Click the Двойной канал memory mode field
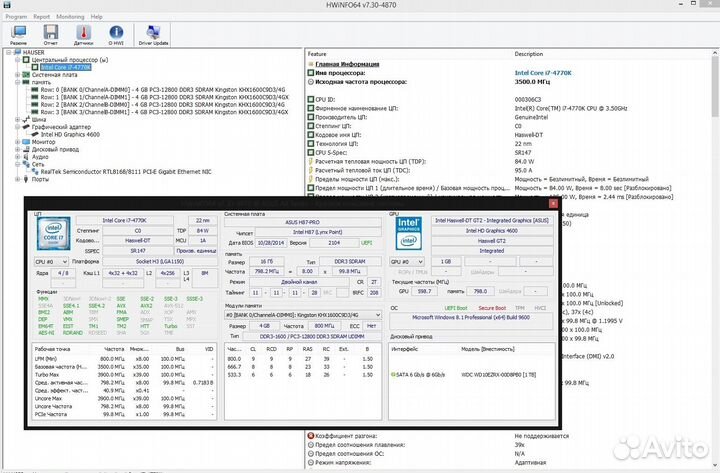 pos(299,282)
